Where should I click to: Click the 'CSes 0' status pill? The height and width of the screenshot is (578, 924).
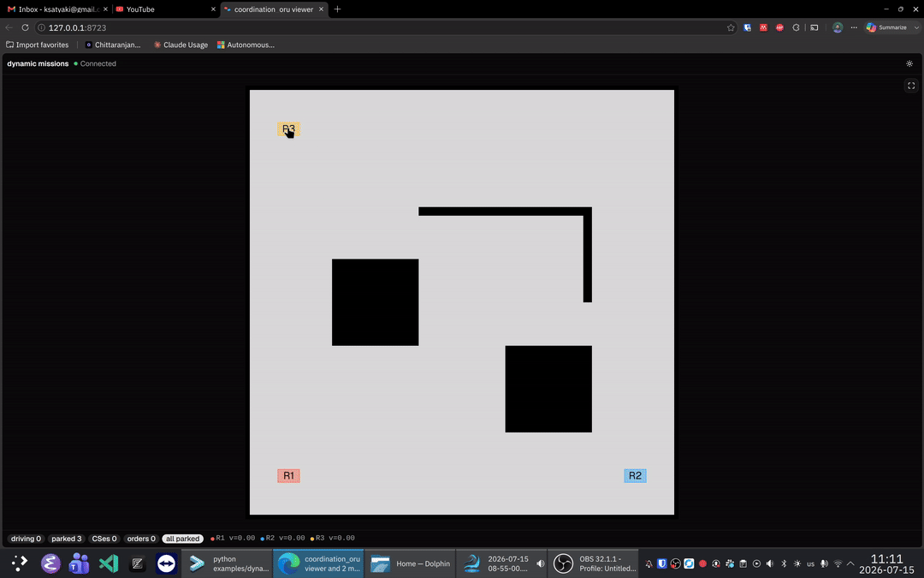coord(104,539)
